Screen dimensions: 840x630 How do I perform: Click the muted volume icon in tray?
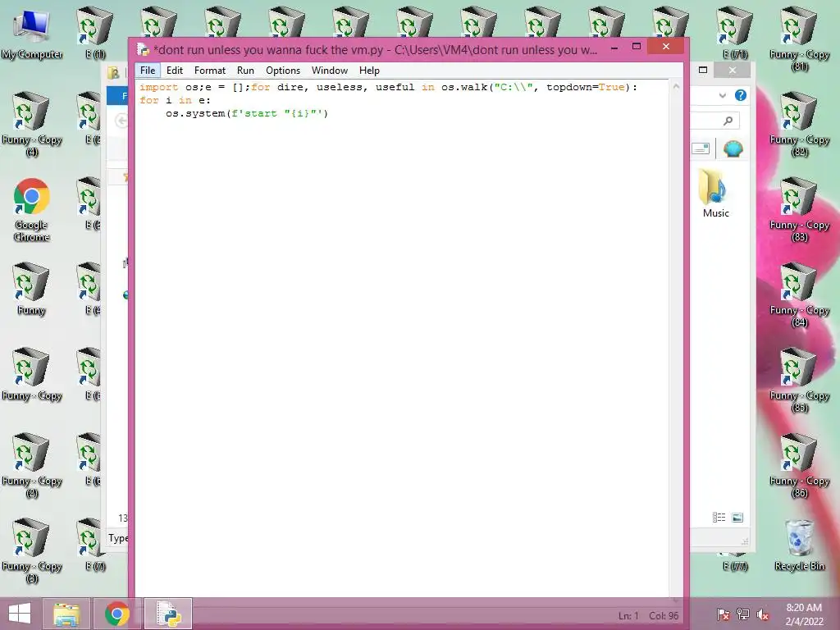[763, 614]
